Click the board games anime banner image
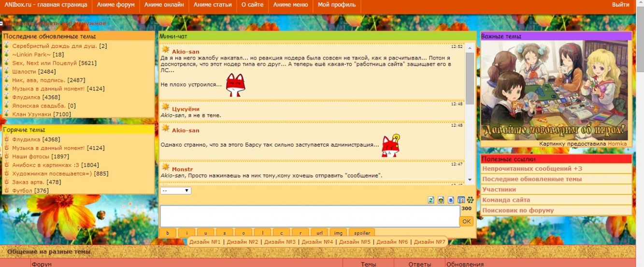 click(x=556, y=90)
